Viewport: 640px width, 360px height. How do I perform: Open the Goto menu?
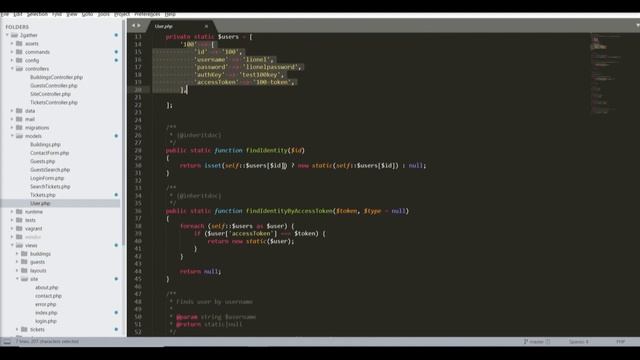point(87,14)
